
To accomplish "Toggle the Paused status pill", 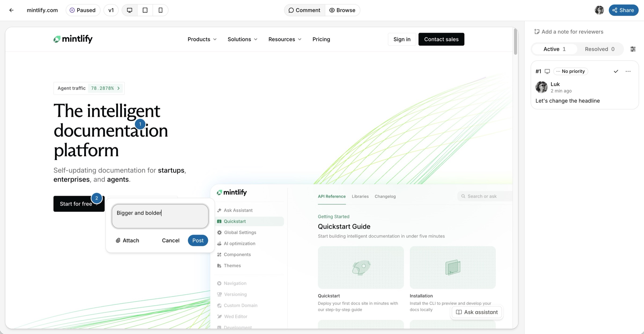I will (83, 10).
